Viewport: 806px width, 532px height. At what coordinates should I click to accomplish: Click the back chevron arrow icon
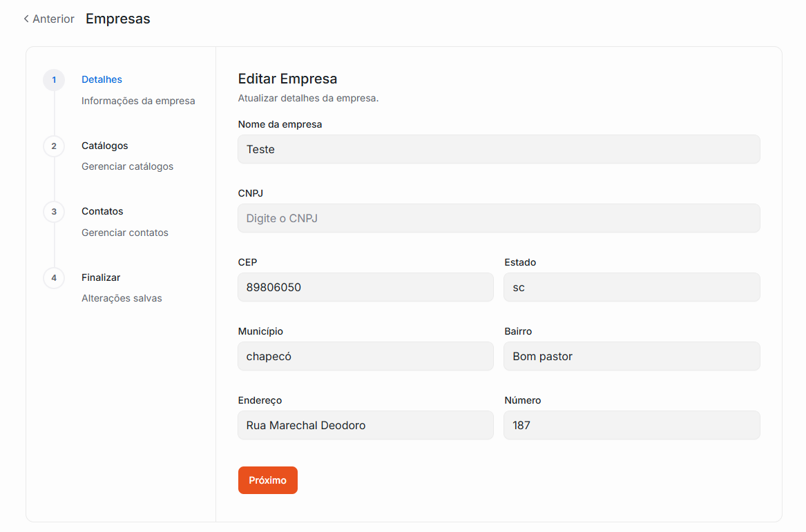pyautogui.click(x=26, y=19)
